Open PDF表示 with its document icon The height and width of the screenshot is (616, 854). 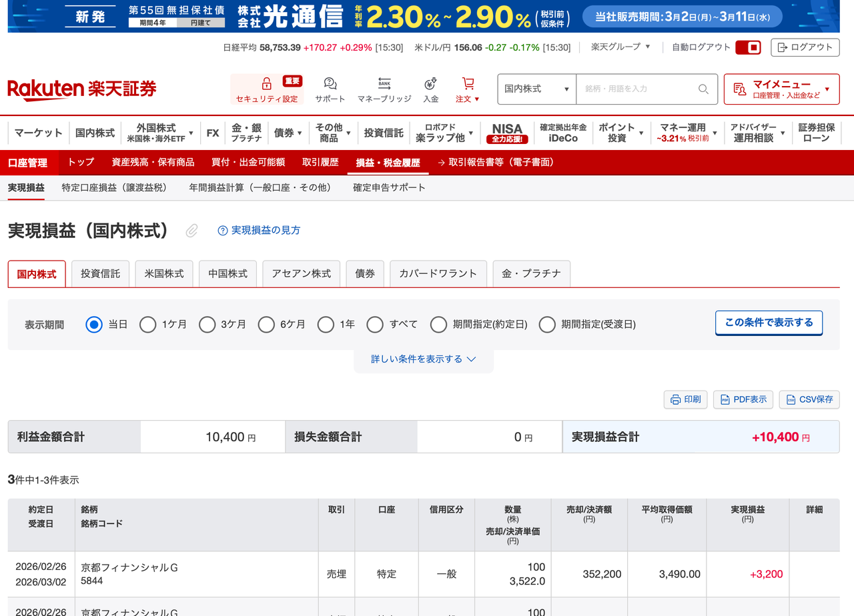pos(743,399)
